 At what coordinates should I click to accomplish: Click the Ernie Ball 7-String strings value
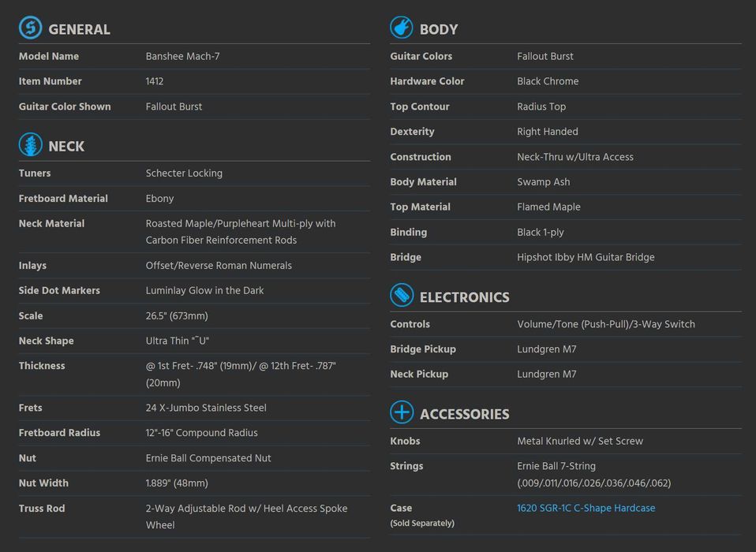tap(593, 475)
